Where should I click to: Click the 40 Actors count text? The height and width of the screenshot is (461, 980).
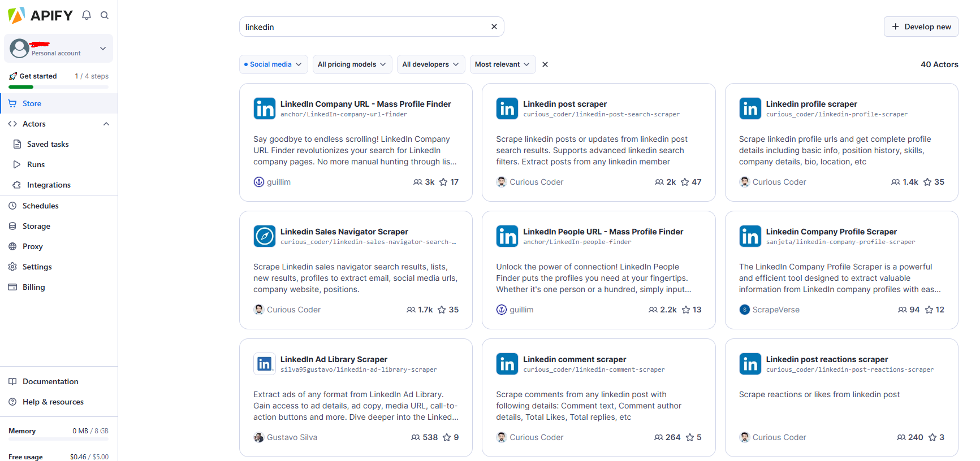coord(939,64)
